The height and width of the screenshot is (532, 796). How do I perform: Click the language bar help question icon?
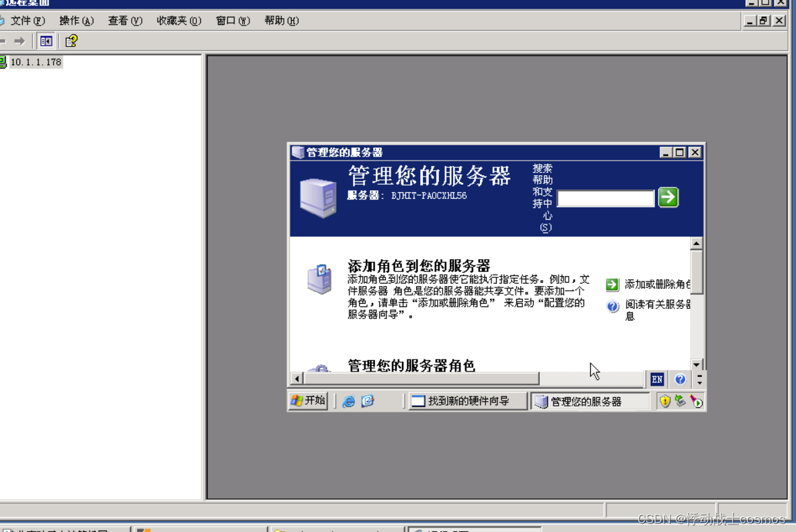tap(680, 379)
